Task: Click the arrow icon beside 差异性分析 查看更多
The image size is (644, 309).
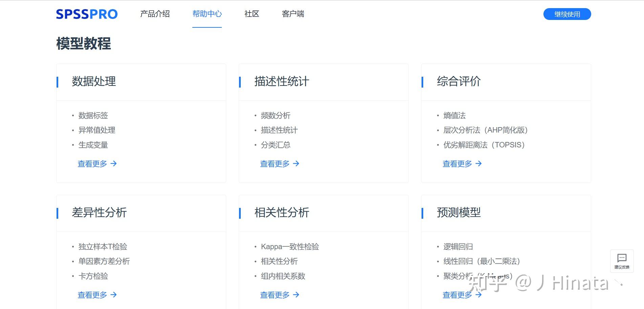Action: pyautogui.click(x=114, y=295)
